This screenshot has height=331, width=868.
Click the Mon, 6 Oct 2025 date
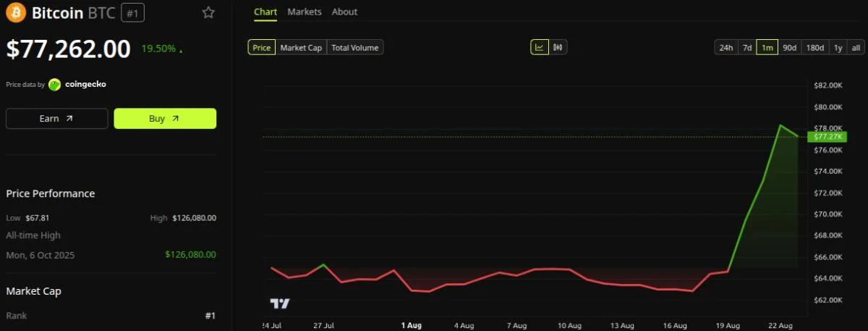click(41, 255)
